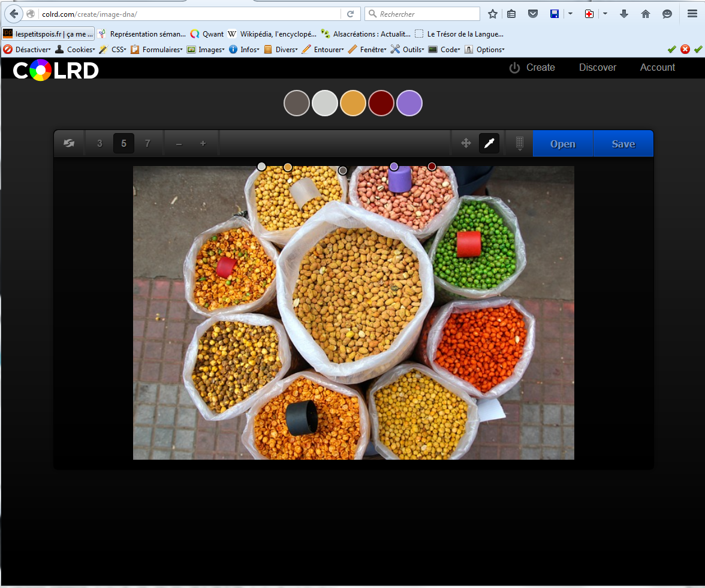Viewport: 705px width, 588px height.
Task: Open the grid dropdown beside Open button
Action: (x=519, y=143)
